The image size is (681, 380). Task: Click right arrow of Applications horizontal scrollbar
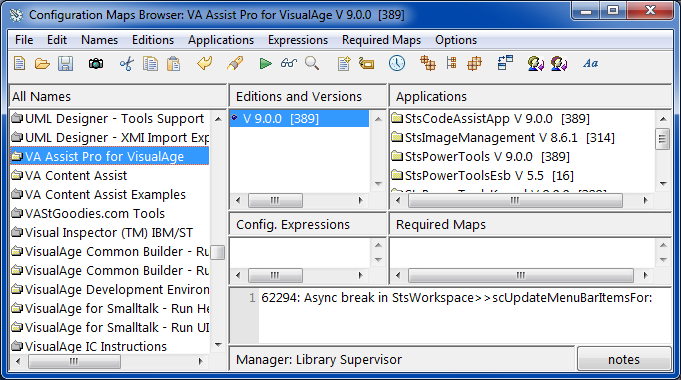pyautogui.click(x=646, y=201)
